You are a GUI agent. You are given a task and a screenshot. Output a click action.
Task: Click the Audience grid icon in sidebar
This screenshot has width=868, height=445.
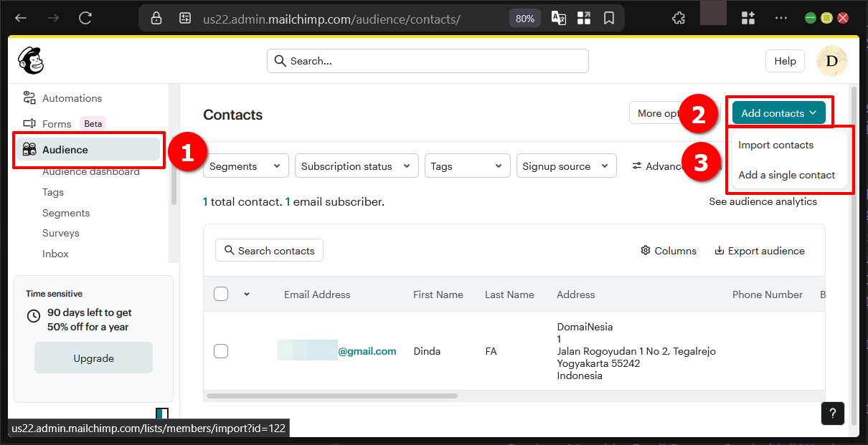(29, 149)
